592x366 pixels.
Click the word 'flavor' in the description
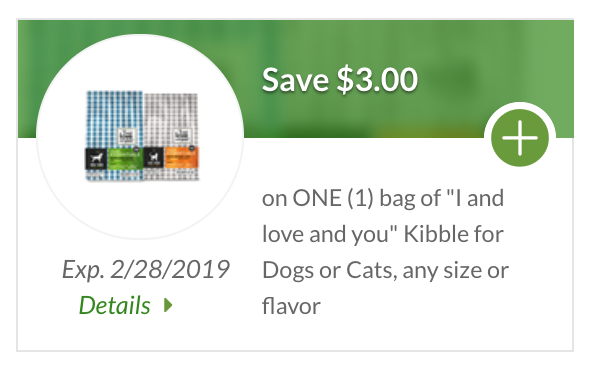click(291, 306)
